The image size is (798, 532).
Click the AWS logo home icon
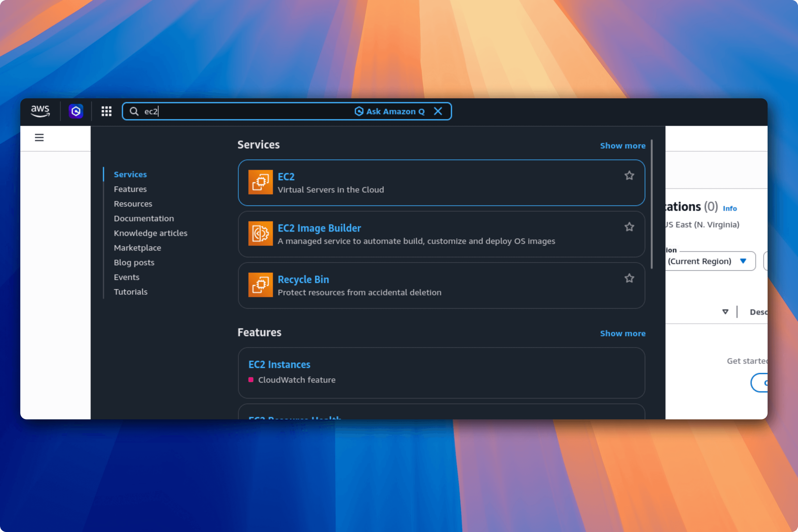coord(40,111)
